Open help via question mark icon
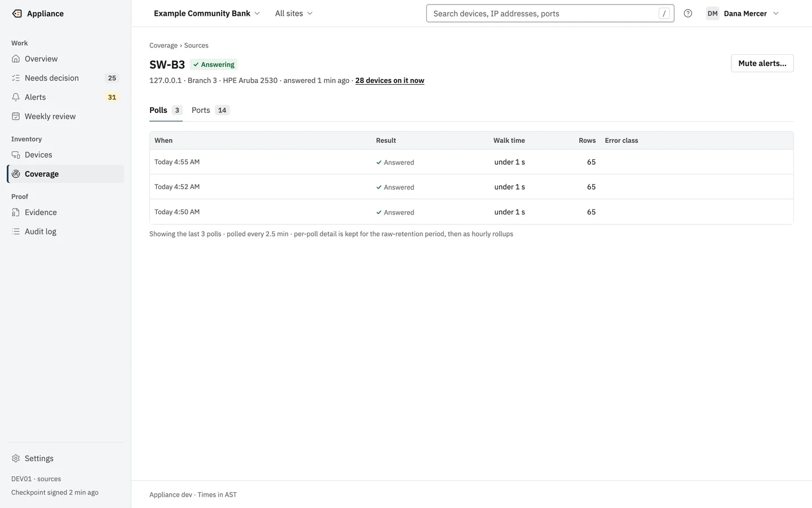 pyautogui.click(x=688, y=14)
